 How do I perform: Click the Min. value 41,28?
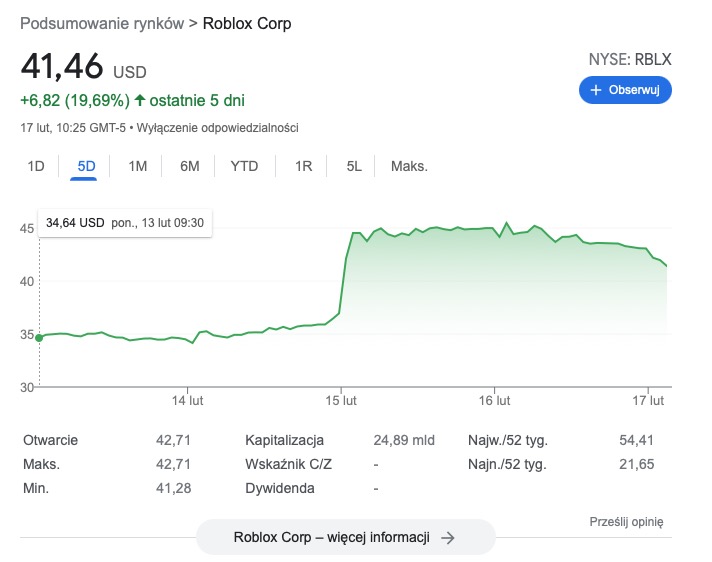tap(173, 488)
